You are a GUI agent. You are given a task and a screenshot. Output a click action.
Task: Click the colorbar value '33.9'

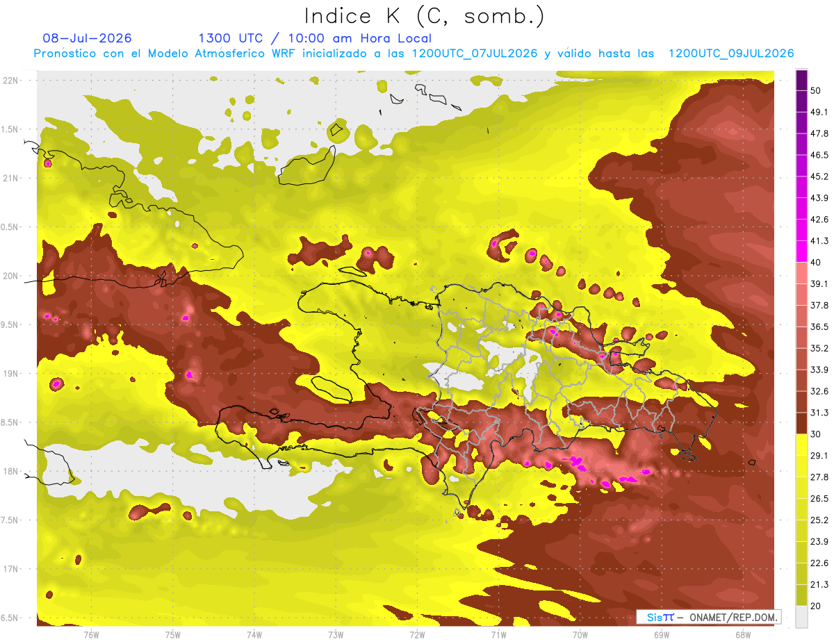pos(819,370)
